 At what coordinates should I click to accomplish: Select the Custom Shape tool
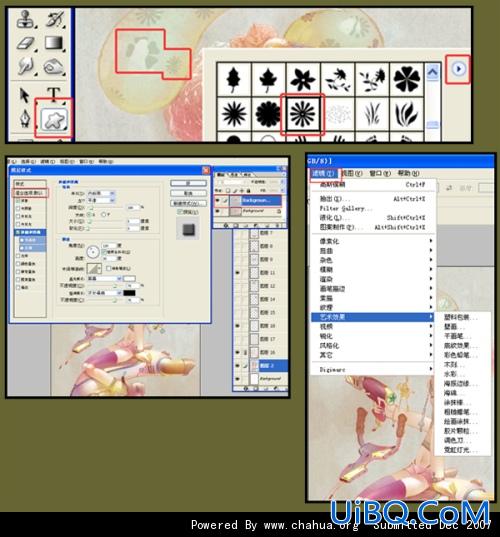[x=54, y=120]
